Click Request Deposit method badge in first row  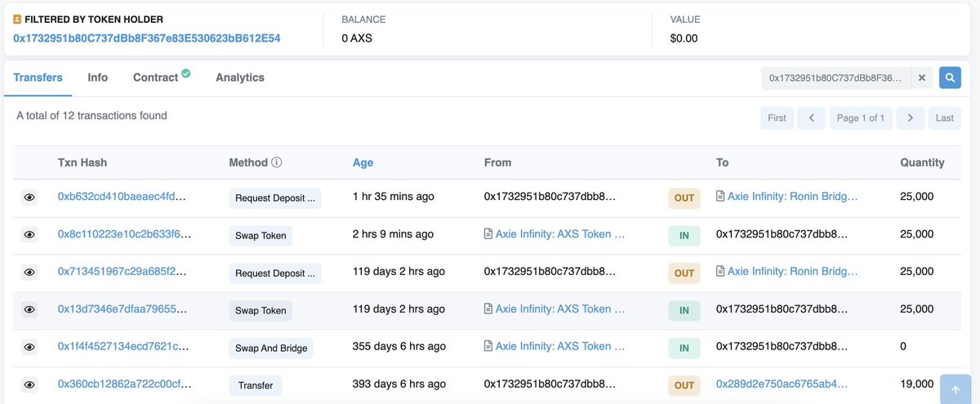click(275, 198)
